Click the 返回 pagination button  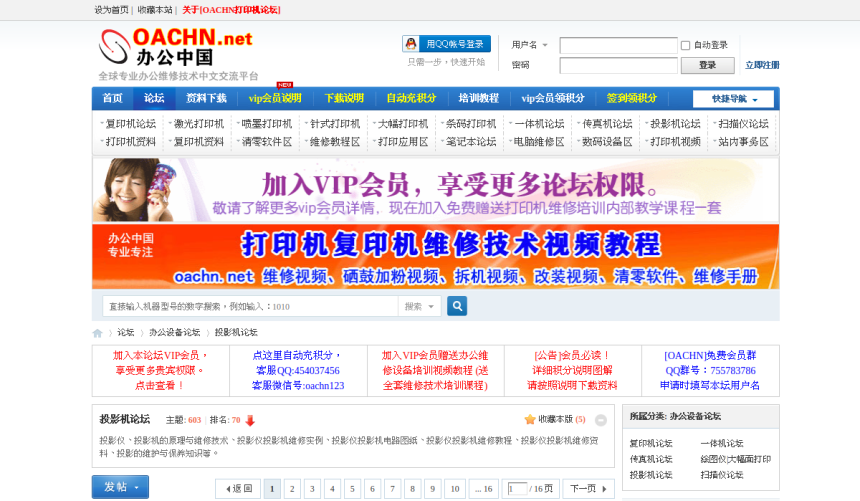click(239, 488)
